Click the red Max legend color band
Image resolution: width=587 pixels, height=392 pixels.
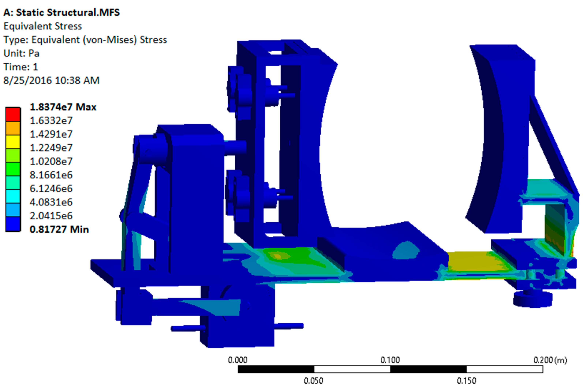pyautogui.click(x=13, y=115)
